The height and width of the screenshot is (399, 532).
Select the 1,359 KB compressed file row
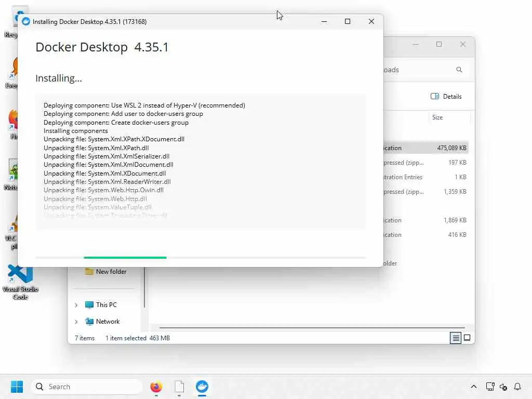click(426, 192)
